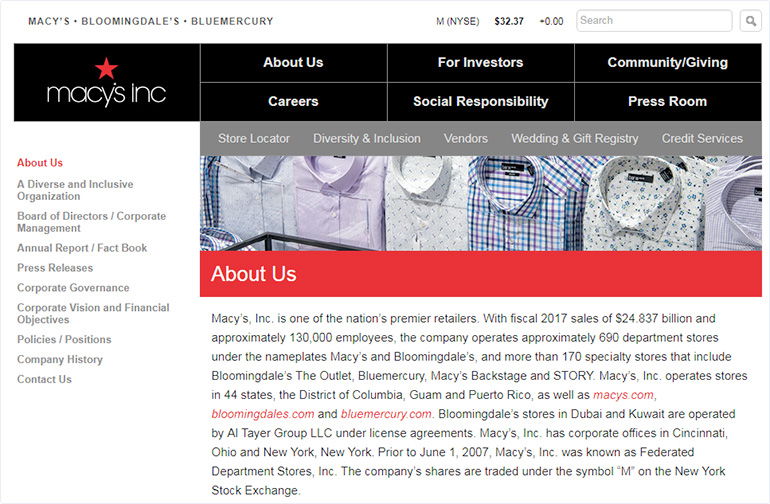Open Company History page
The image size is (770, 504).
[x=60, y=360]
